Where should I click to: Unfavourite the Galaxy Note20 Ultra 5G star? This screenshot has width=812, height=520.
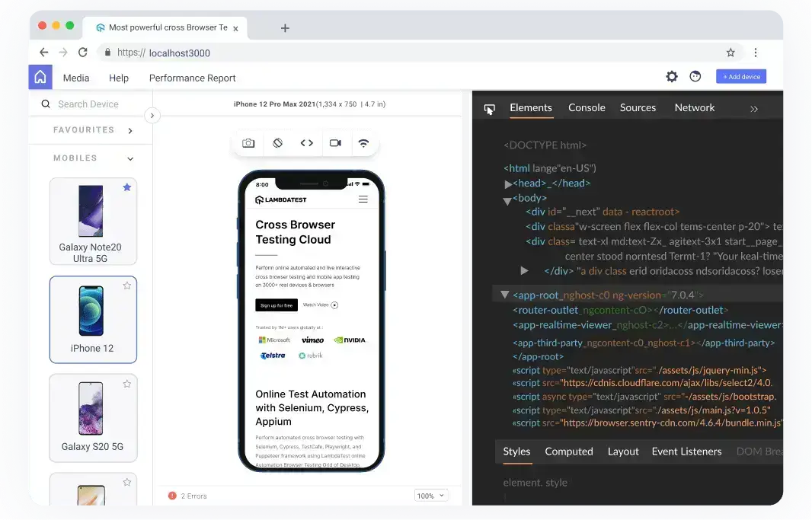click(127, 187)
